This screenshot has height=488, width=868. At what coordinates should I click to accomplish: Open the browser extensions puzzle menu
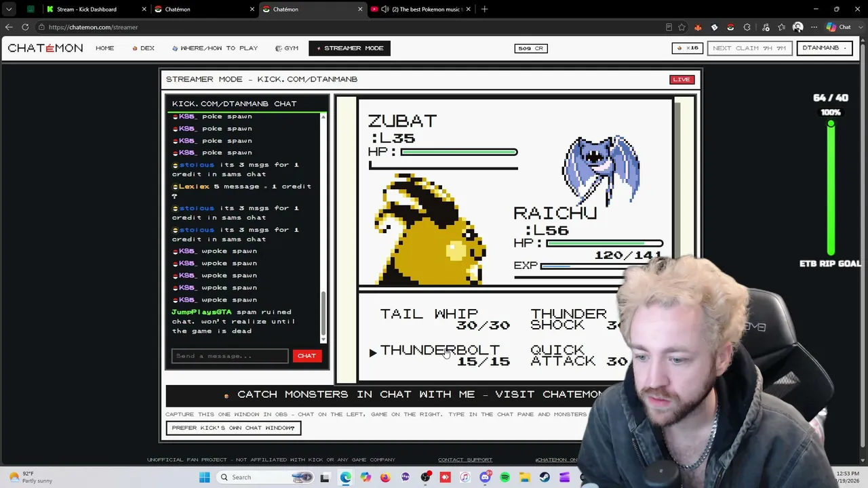tap(747, 27)
